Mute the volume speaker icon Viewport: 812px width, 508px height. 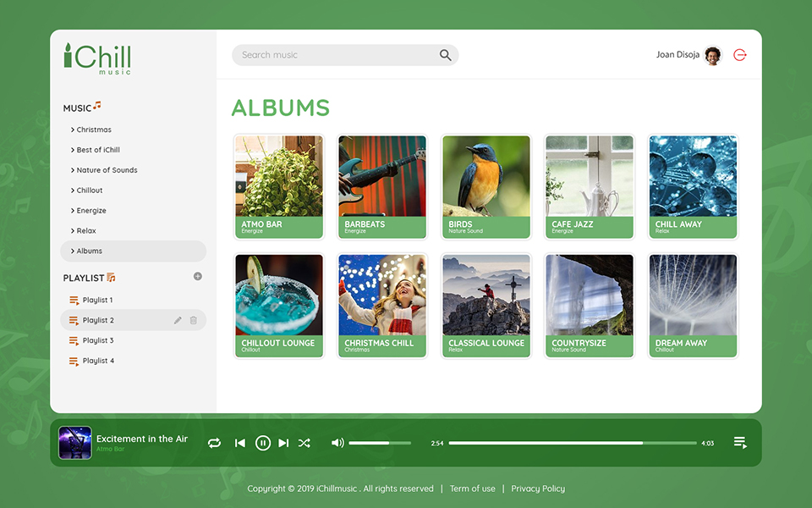coord(337,443)
